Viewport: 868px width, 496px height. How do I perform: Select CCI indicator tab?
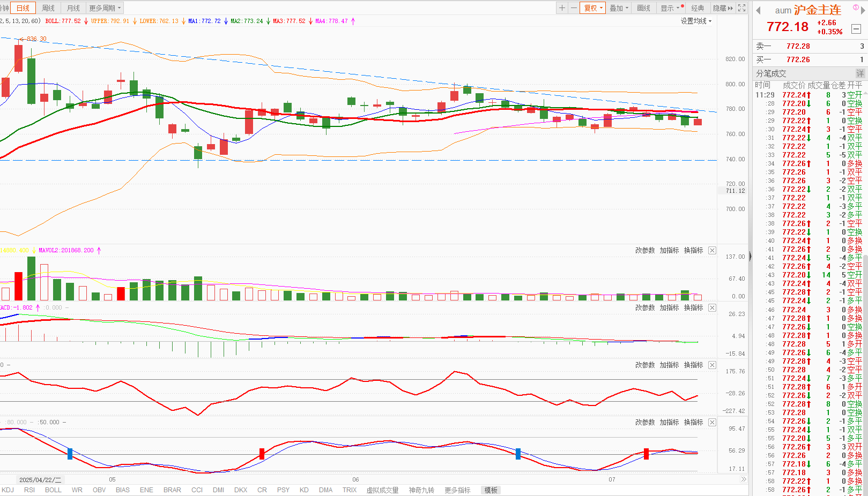click(x=197, y=490)
